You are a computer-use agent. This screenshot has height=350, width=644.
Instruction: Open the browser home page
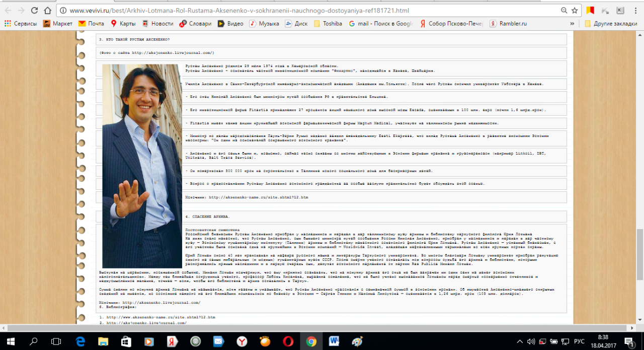click(x=47, y=10)
